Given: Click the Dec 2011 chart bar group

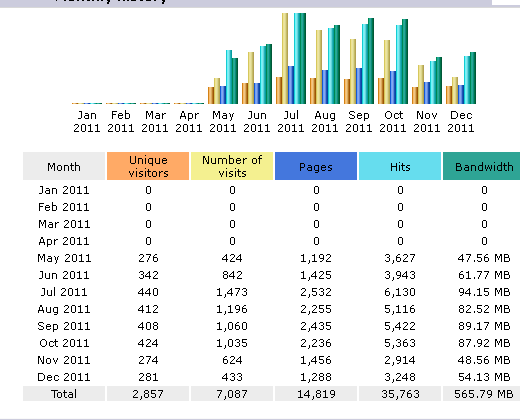Looking at the screenshot, I should point(461,78).
